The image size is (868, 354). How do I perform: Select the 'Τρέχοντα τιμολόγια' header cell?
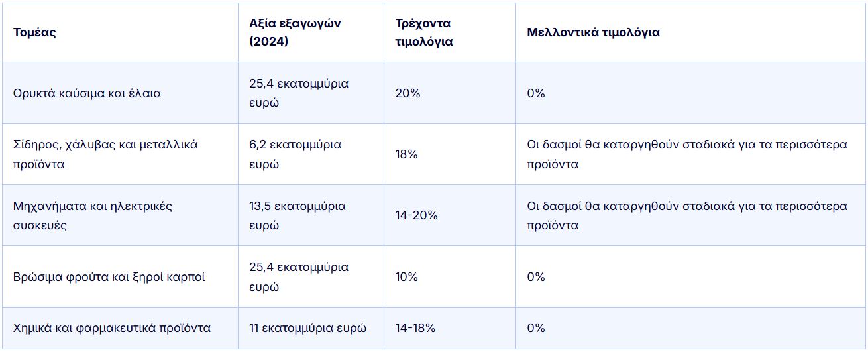click(x=423, y=32)
